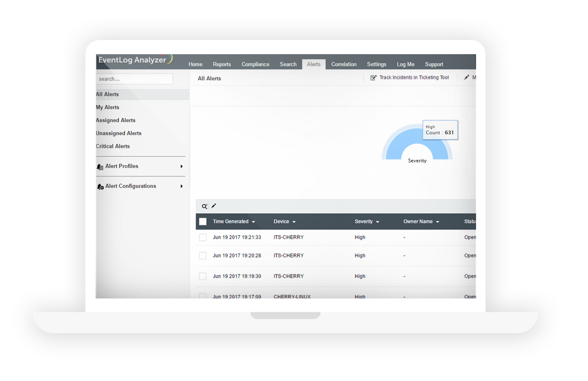Viewport: 588px width, 381px height.
Task: Open Track Incidents in Ticketing Tool link
Action: (414, 78)
